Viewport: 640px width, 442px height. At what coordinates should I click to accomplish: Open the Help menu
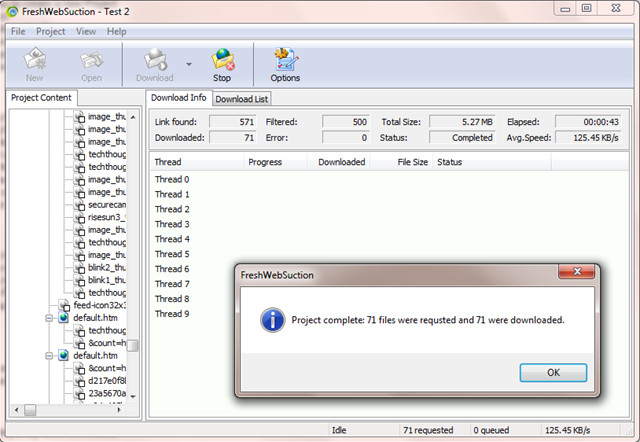[x=117, y=31]
